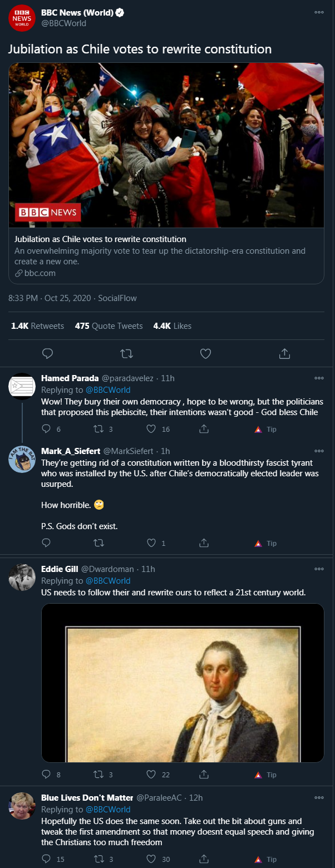View the 4.4K Likes list
This screenshot has height=868, width=335.
[173, 326]
